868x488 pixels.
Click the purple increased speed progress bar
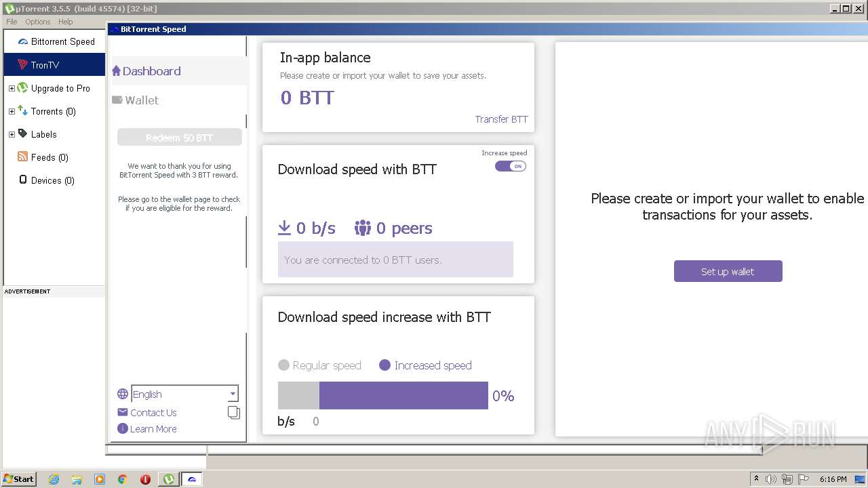pyautogui.click(x=403, y=395)
